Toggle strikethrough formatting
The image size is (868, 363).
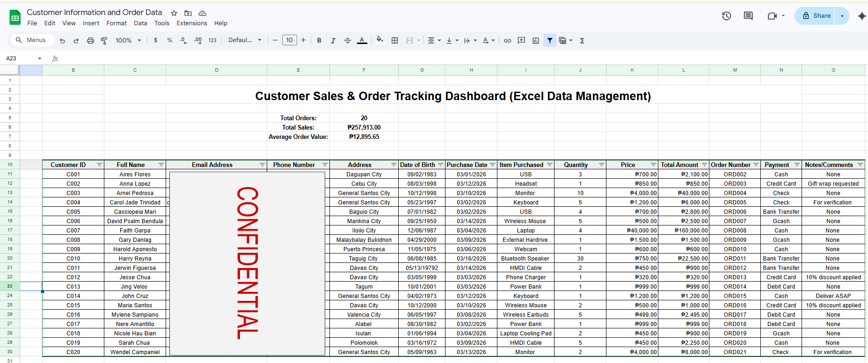tap(348, 41)
